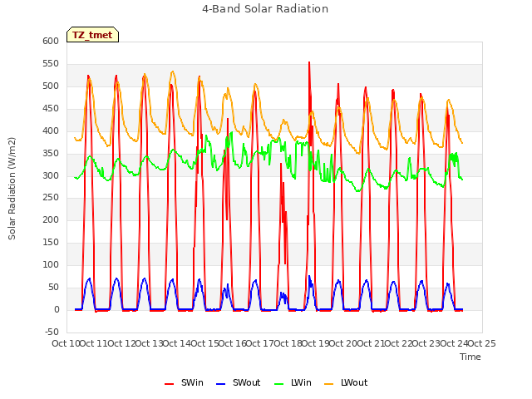
Task: Click the SWin spike peak on Oct 18
Action: (309, 62)
